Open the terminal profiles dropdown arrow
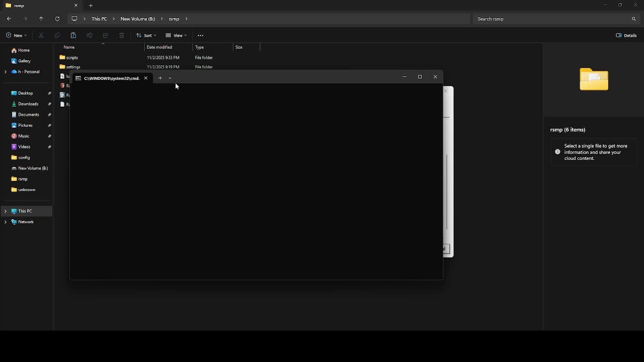644x362 pixels. coord(170,78)
